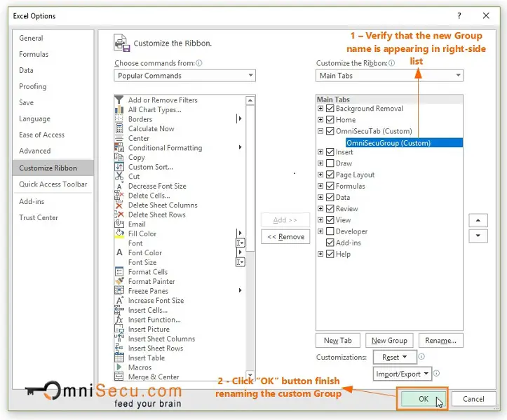
Task: Open the Quick Access Toolbar category
Action: 53,184
